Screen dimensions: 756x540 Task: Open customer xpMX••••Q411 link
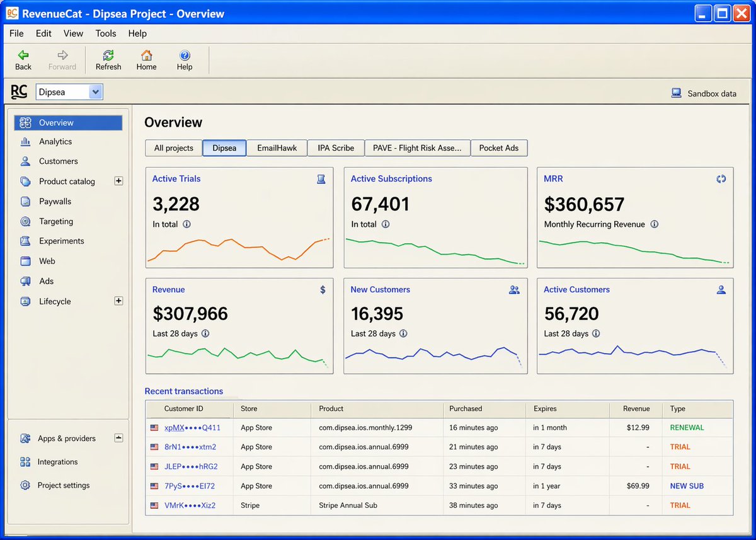(x=193, y=428)
